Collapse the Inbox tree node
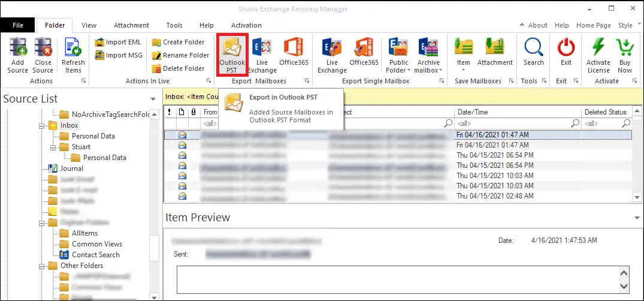This screenshot has height=301, width=644. [41, 126]
